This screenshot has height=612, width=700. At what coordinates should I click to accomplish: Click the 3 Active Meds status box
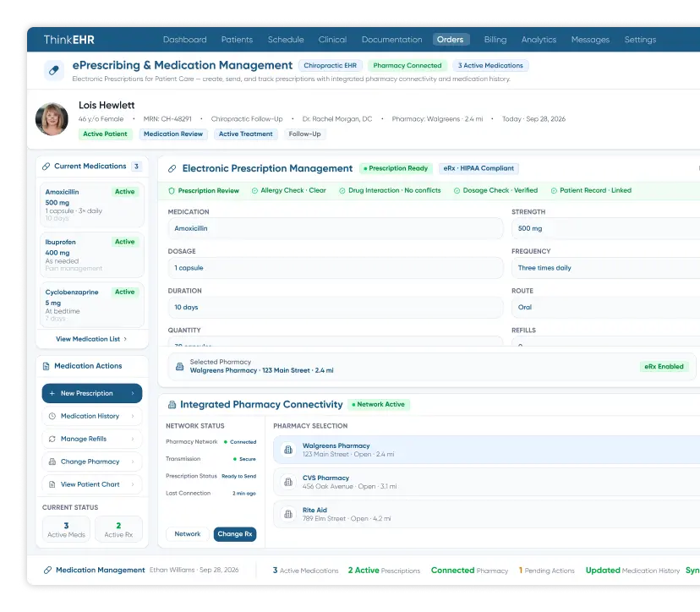point(66,529)
